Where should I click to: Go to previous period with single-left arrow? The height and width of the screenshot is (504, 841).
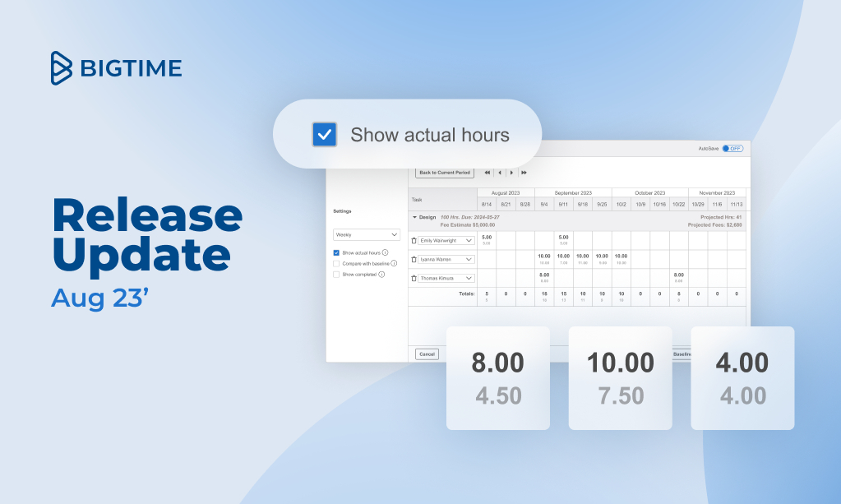coord(500,173)
